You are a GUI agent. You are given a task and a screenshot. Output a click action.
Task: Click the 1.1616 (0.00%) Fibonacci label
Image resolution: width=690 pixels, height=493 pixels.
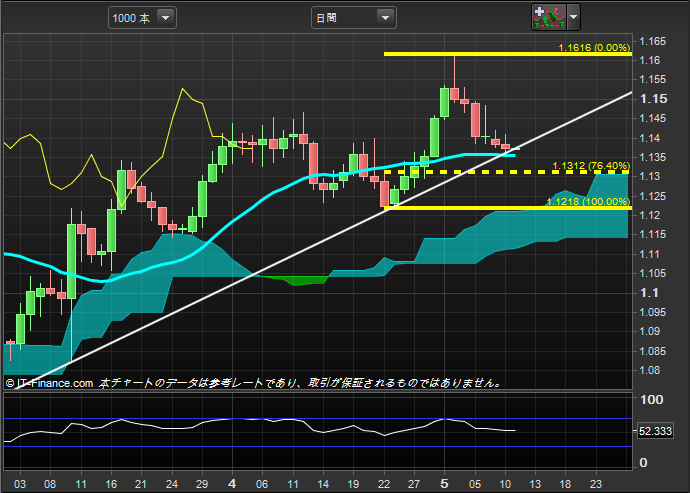click(x=594, y=47)
